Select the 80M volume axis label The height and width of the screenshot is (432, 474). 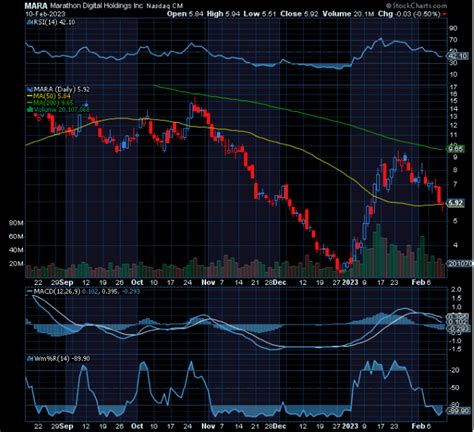[x=16, y=223]
